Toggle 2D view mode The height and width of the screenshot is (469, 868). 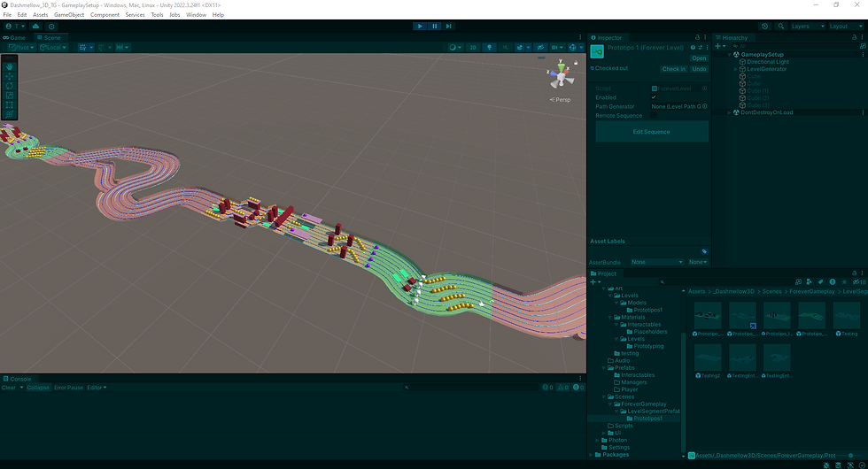point(473,48)
